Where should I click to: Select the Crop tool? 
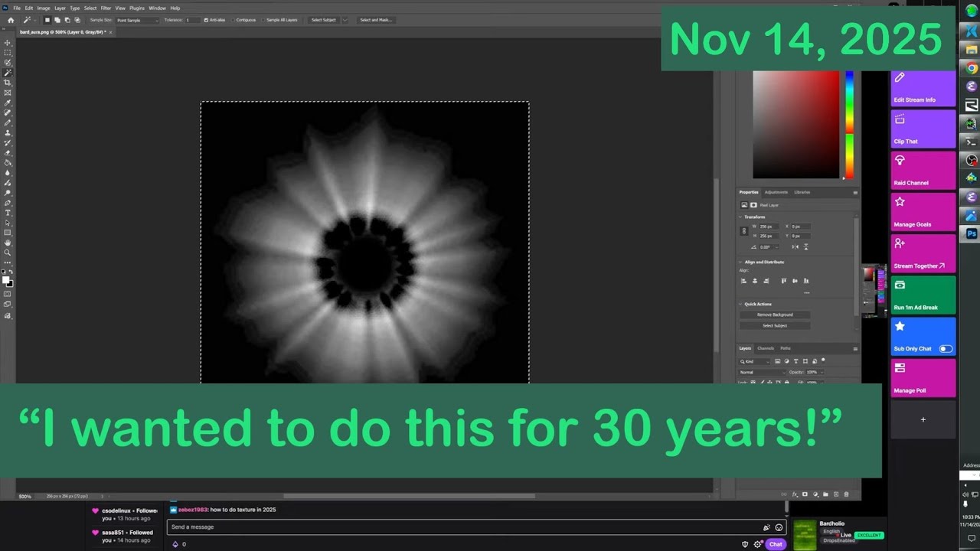[8, 83]
